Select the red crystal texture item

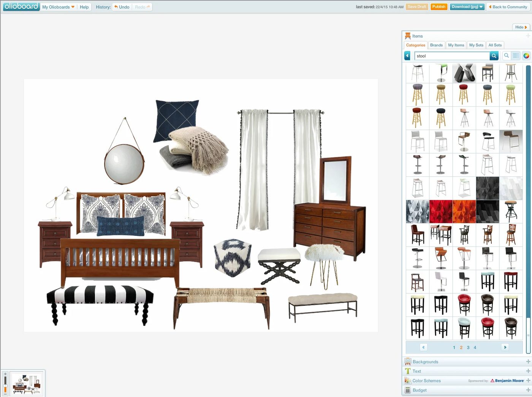click(441, 211)
